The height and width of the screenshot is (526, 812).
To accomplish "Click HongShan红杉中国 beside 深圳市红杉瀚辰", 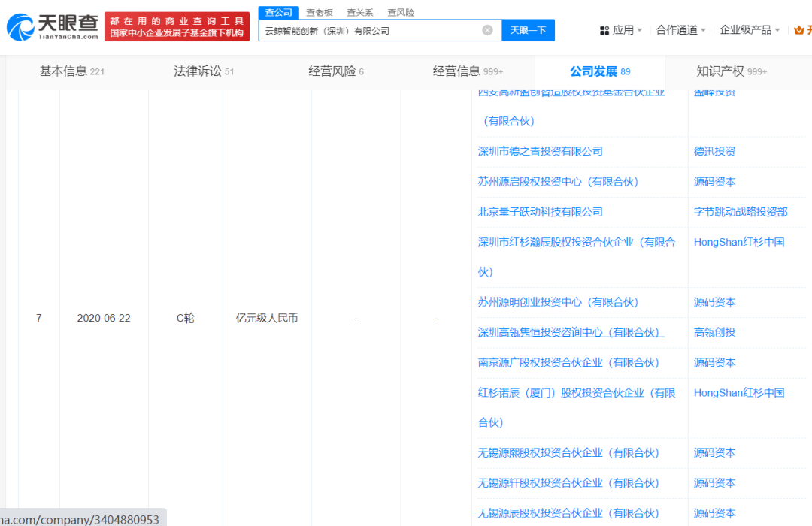I will (x=739, y=242).
